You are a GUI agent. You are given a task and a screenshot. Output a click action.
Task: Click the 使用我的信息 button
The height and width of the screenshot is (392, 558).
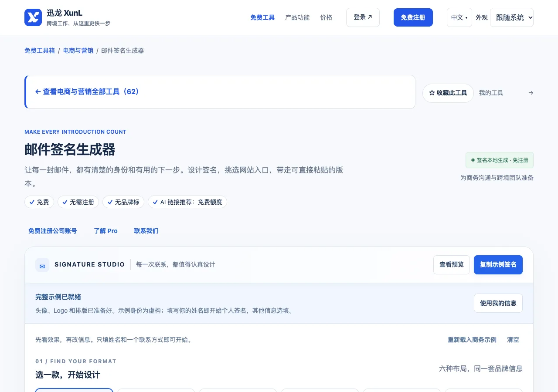pos(498,303)
